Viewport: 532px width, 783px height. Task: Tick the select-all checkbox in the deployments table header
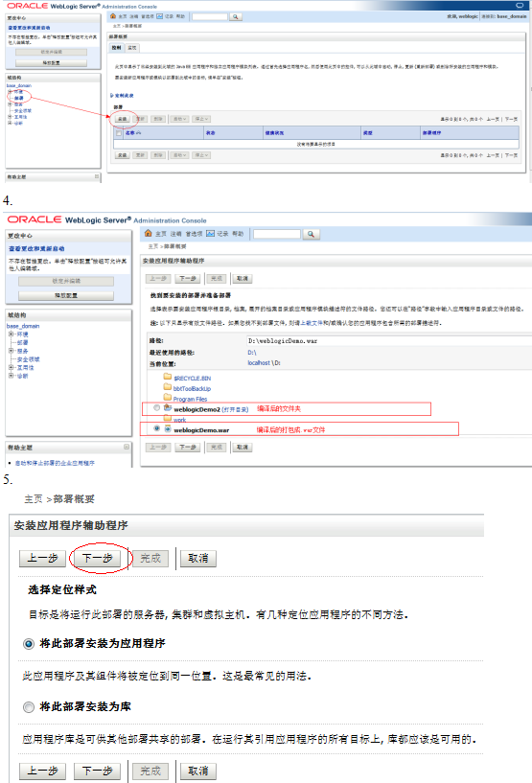click(119, 133)
